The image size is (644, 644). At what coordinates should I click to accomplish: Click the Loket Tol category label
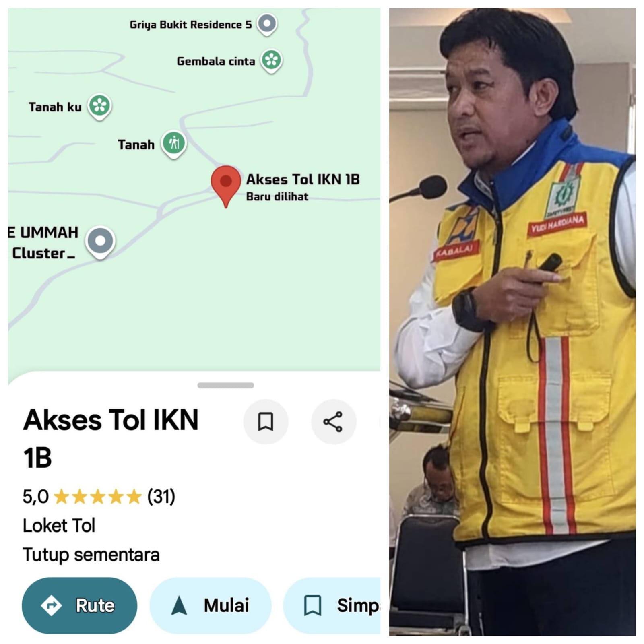pyautogui.click(x=59, y=526)
